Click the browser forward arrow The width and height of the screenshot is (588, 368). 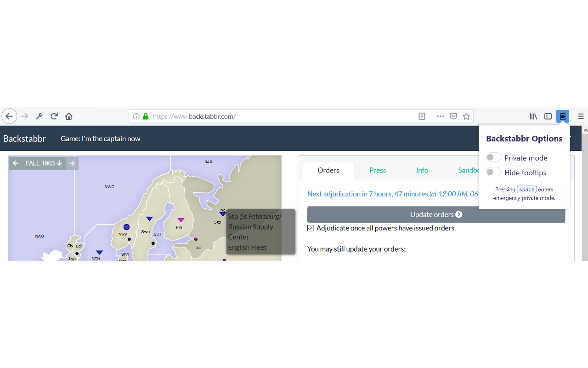coord(25,116)
